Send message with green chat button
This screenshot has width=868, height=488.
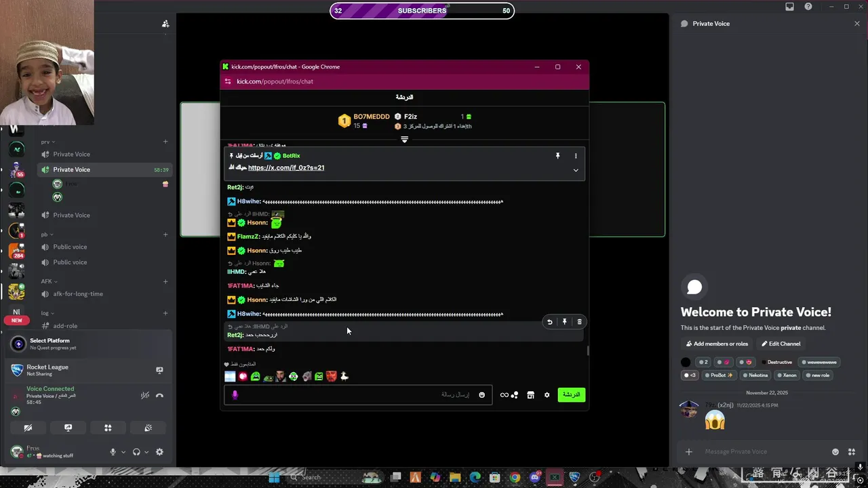(x=571, y=394)
